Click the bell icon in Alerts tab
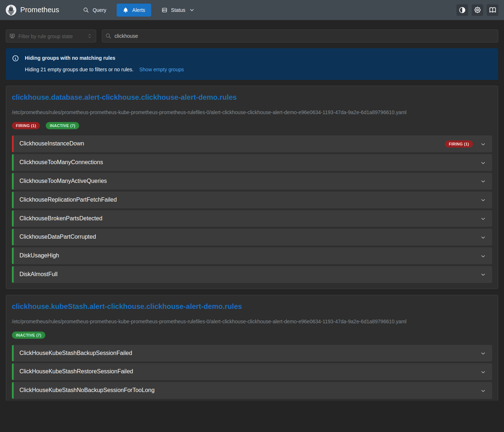Image resolution: width=504 pixels, height=432 pixels. [126, 10]
